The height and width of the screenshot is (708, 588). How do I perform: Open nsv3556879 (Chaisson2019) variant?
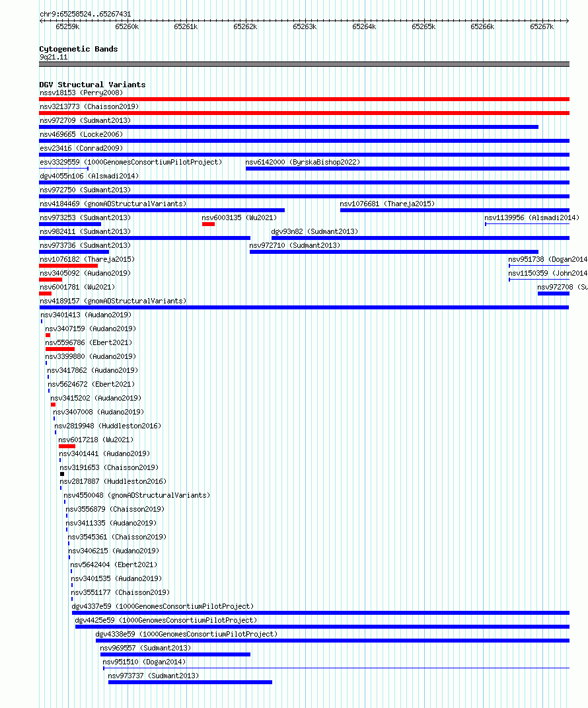pyautogui.click(x=115, y=509)
